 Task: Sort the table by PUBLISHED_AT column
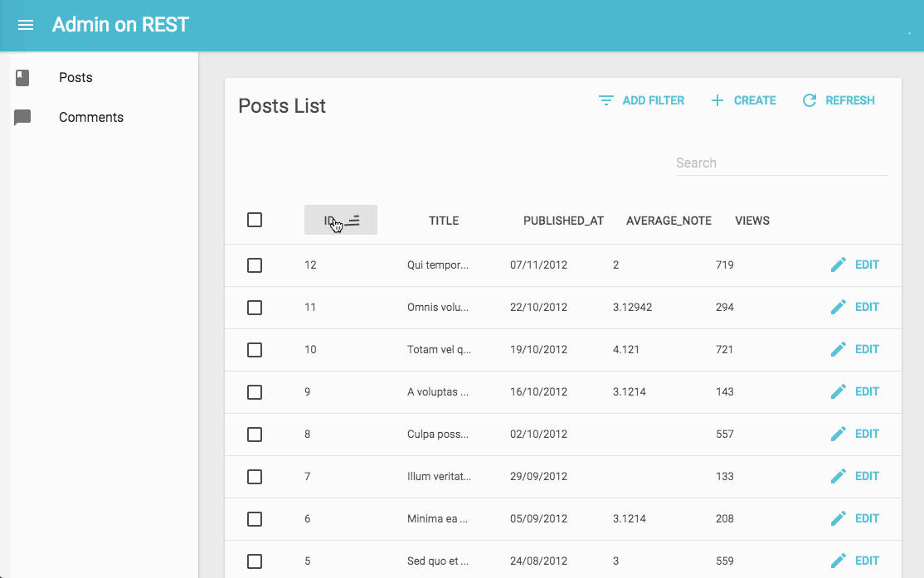(x=563, y=221)
